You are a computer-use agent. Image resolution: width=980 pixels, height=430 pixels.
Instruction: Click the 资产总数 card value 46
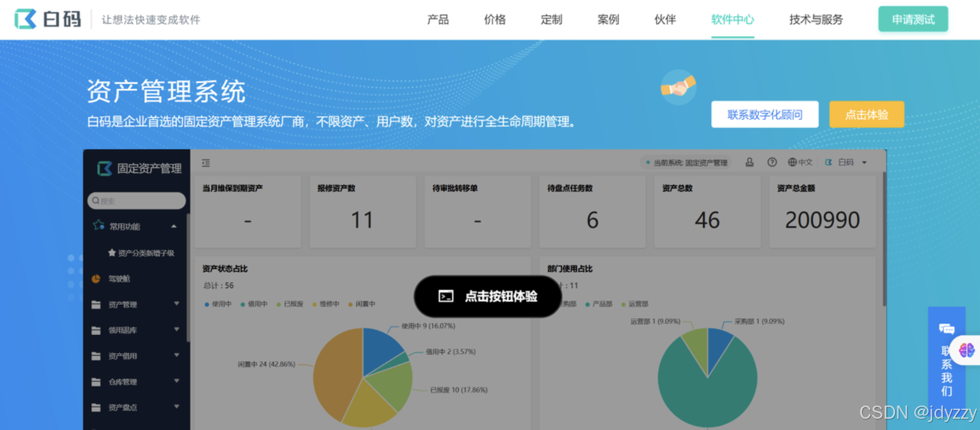coord(707,220)
